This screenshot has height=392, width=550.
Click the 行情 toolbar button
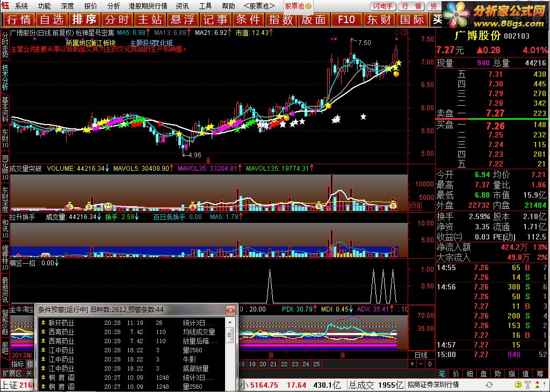[x=19, y=20]
